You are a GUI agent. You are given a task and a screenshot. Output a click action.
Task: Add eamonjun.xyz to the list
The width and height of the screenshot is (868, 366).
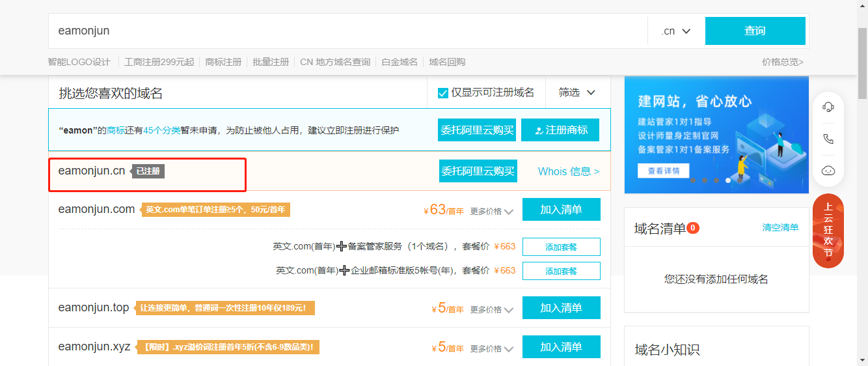coord(561,346)
